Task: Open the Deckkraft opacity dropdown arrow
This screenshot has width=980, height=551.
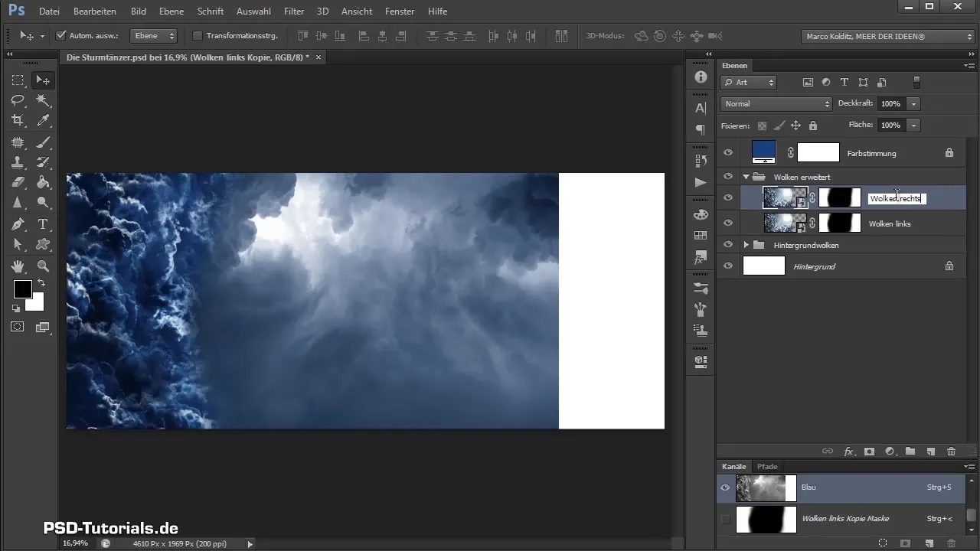Action: 914,103
